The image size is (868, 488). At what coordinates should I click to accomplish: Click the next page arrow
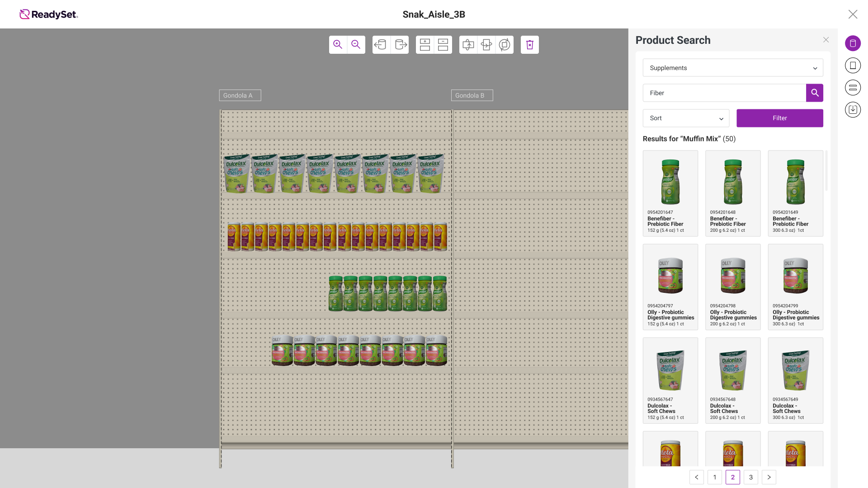coord(769,477)
